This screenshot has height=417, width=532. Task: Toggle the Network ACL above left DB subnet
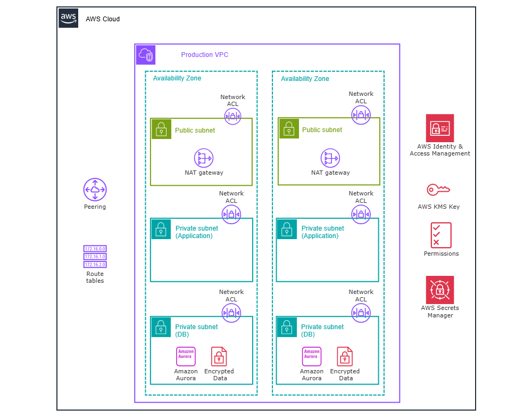(231, 313)
